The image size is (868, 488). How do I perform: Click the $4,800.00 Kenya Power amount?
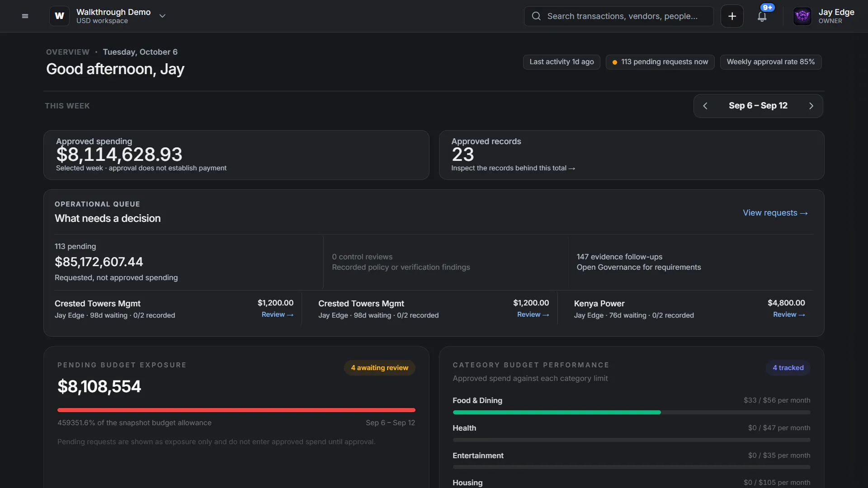[786, 303]
